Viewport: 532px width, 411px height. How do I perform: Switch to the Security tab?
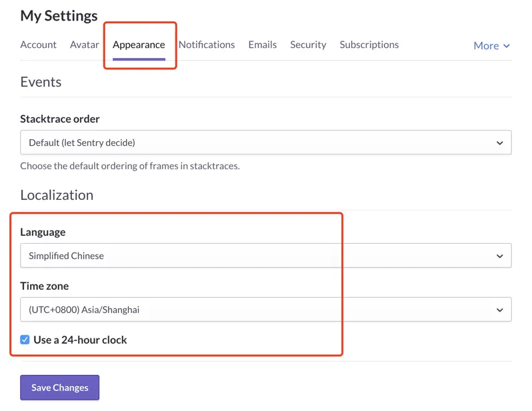(308, 45)
